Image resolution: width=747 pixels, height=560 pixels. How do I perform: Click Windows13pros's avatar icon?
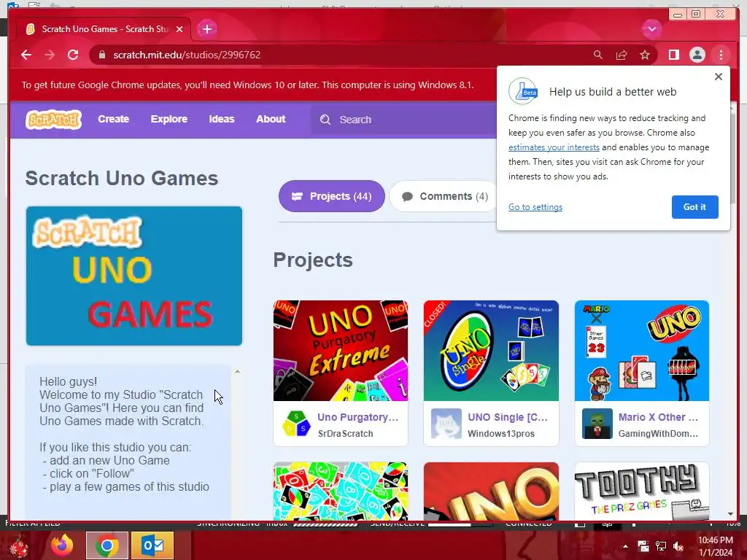click(x=446, y=424)
